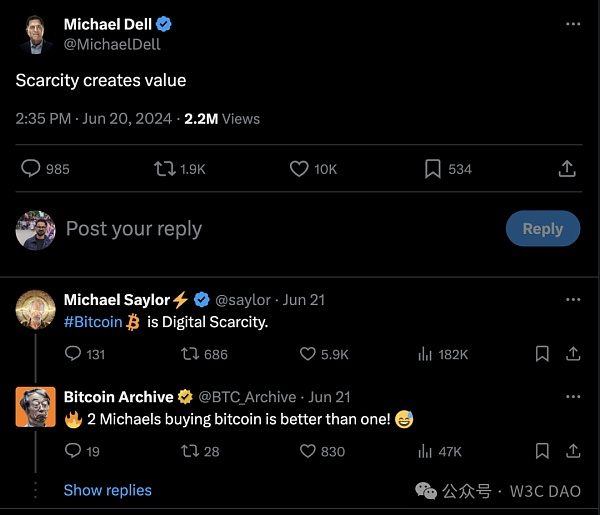The height and width of the screenshot is (515, 600).
Task: Bookmark Michael Saylor's reply
Action: [542, 354]
